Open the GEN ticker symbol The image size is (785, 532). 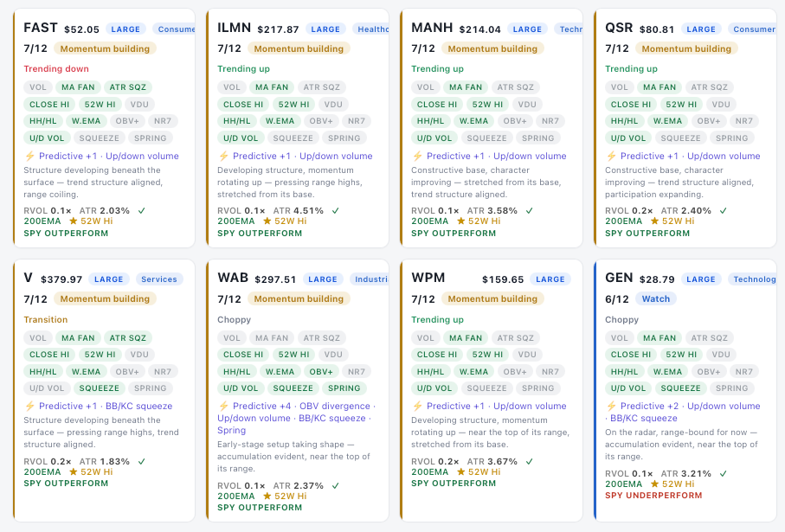pos(619,278)
